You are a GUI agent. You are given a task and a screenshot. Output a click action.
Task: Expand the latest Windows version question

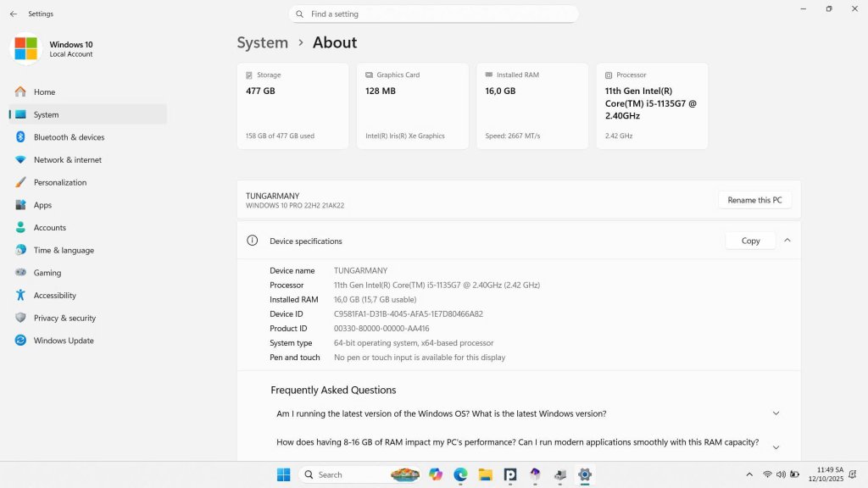tap(775, 413)
